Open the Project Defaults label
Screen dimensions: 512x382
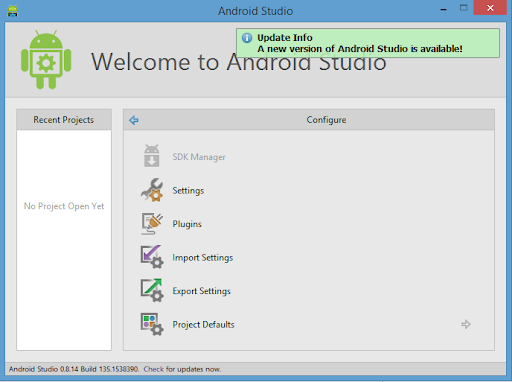203,324
